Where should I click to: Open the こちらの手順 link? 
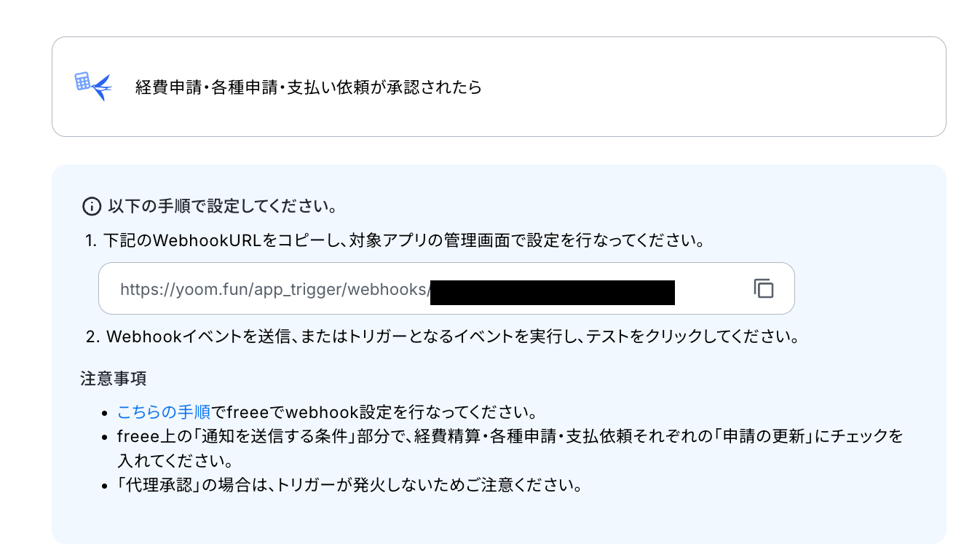click(164, 413)
